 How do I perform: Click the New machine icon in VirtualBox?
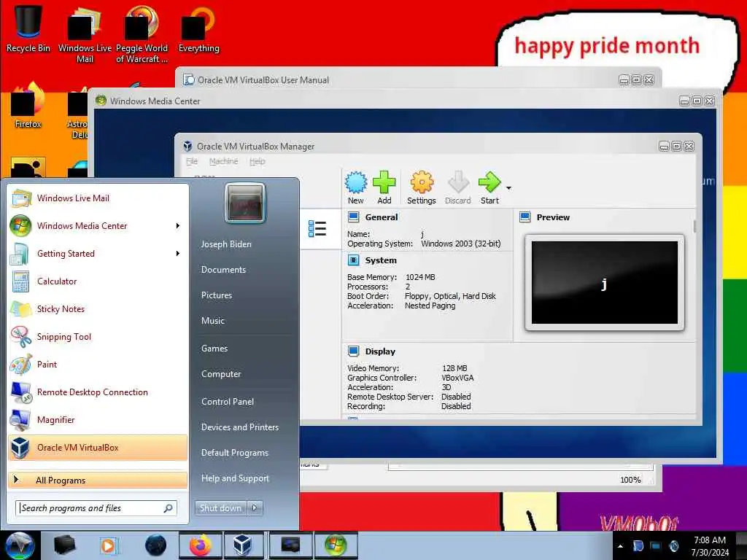pos(356,182)
